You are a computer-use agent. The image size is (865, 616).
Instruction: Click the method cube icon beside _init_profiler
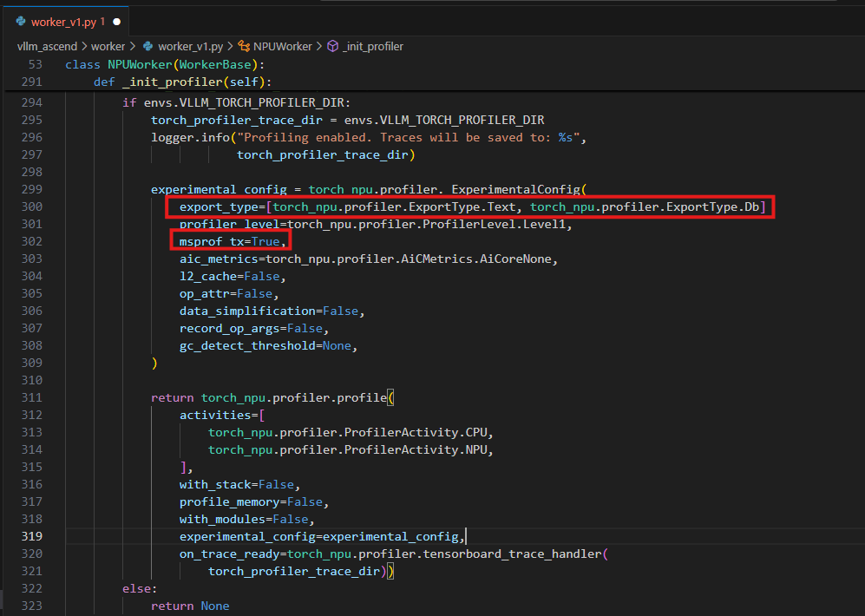point(332,47)
